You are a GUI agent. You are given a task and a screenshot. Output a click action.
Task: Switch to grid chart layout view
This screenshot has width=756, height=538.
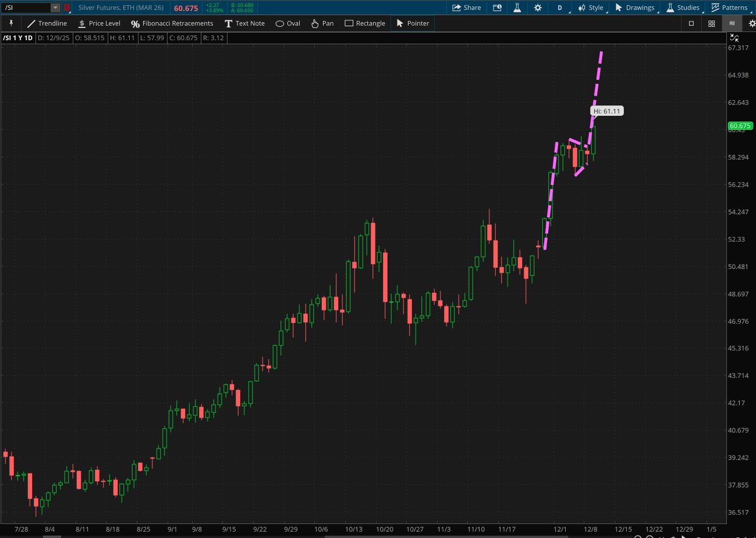(x=711, y=23)
